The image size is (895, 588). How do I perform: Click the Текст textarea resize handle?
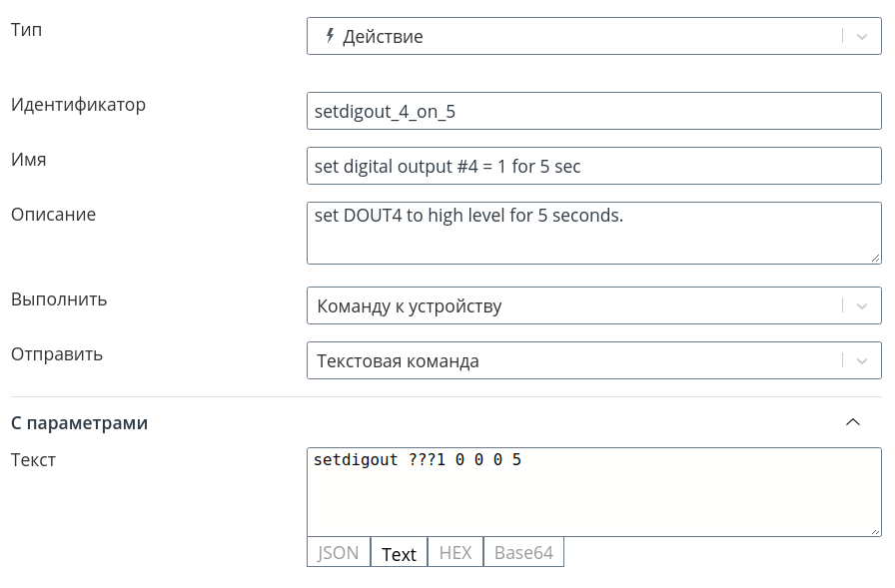pos(876,531)
